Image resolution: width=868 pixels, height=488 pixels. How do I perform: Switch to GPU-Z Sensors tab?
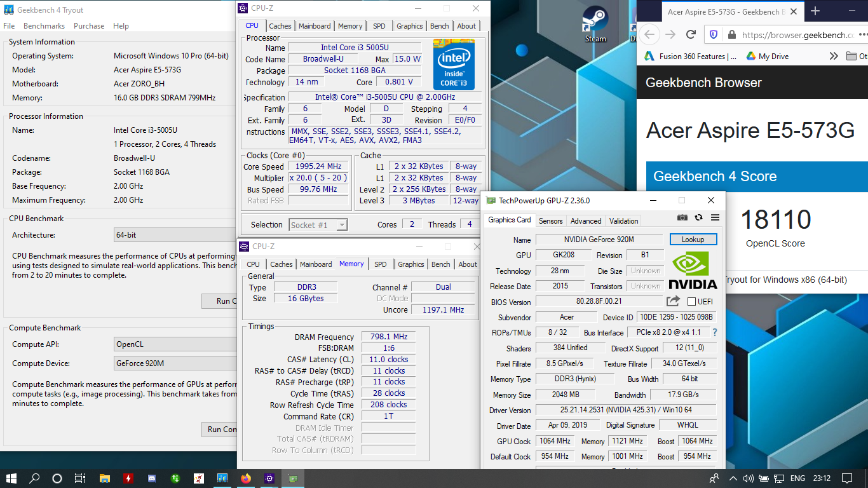[x=550, y=221]
